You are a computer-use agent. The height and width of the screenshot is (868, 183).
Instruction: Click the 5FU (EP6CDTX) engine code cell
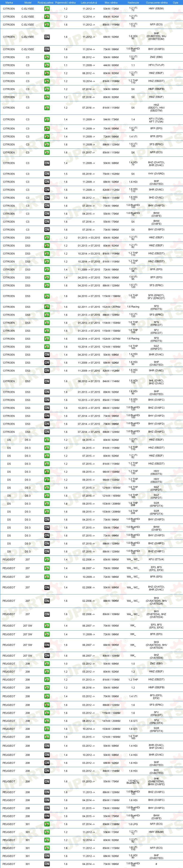point(156,721)
